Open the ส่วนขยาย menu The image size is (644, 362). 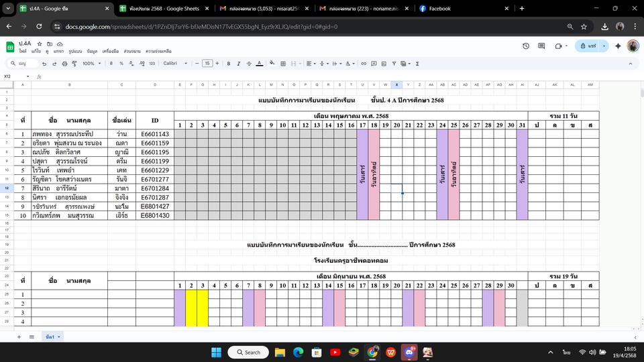coord(132,52)
